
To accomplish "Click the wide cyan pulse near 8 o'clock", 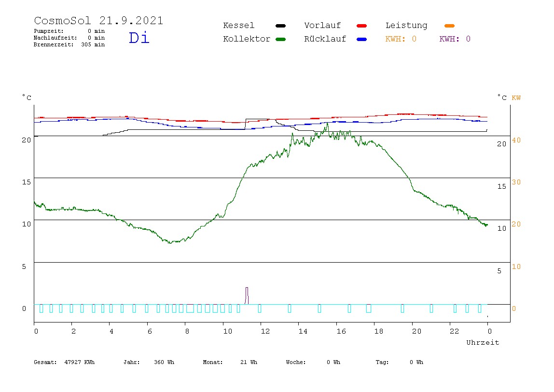I will click(190, 308).
